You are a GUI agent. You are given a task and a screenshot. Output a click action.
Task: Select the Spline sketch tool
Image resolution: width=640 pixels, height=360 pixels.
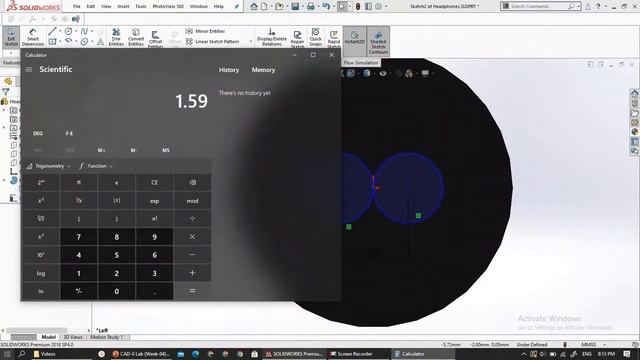pos(84,31)
